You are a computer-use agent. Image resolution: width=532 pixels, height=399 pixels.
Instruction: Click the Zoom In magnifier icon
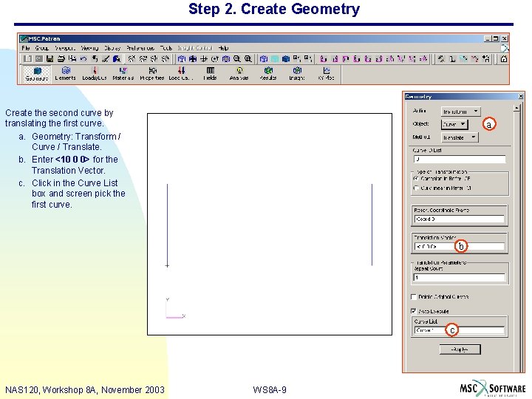click(x=248, y=59)
